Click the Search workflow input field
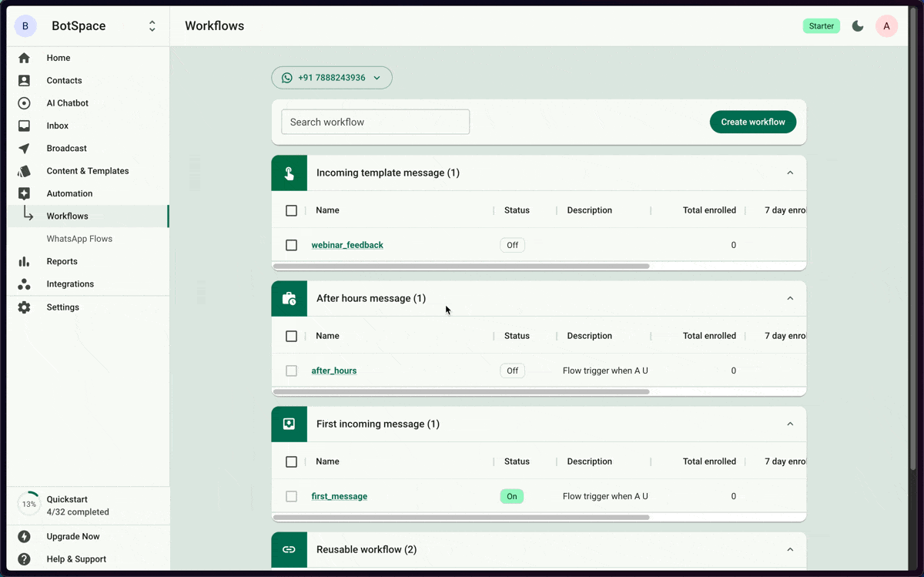Screen dimensions: 924x577 [x=376, y=122]
